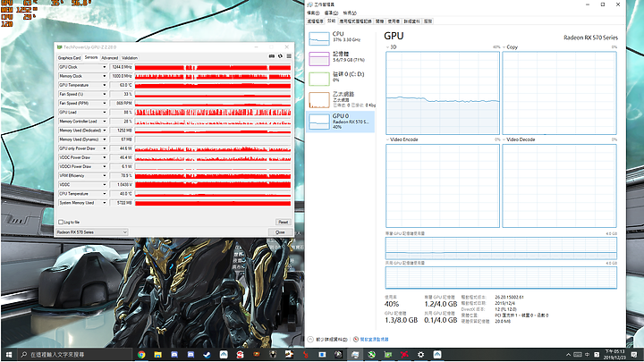Click the input method indicator in system tray

coord(588,355)
